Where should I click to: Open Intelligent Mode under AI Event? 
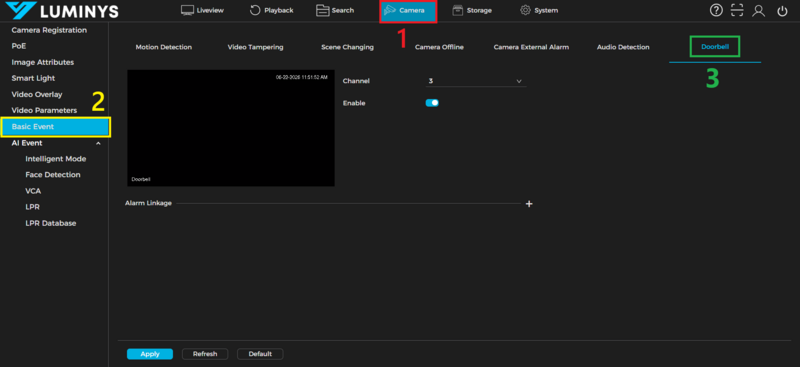click(56, 159)
